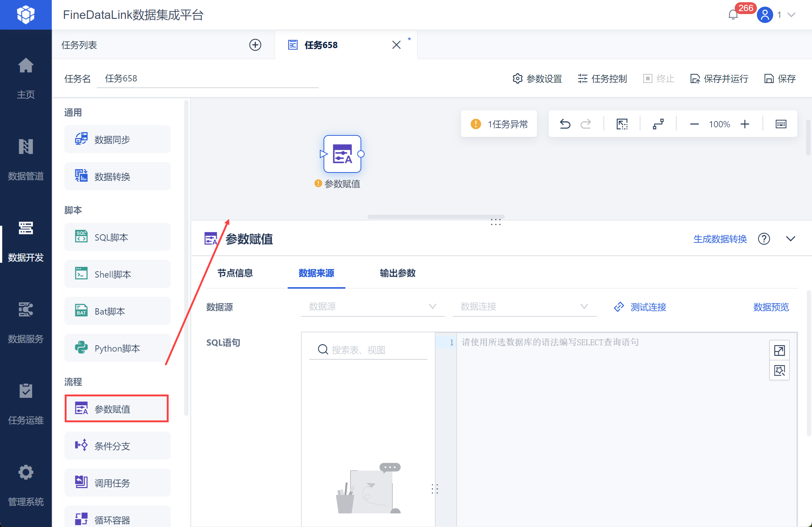Click the auto-layout connector icon

click(x=658, y=124)
